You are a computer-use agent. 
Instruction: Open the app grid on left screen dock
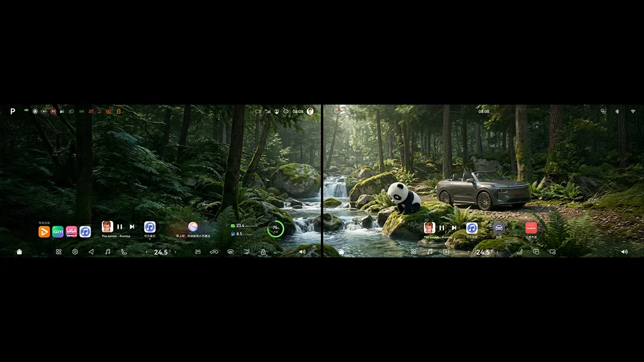click(x=58, y=252)
